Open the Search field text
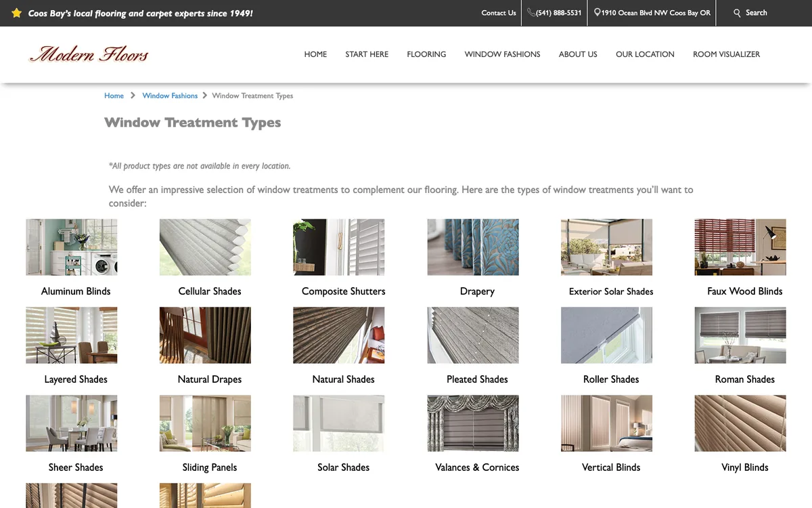This screenshot has width=812, height=508. pos(757,13)
